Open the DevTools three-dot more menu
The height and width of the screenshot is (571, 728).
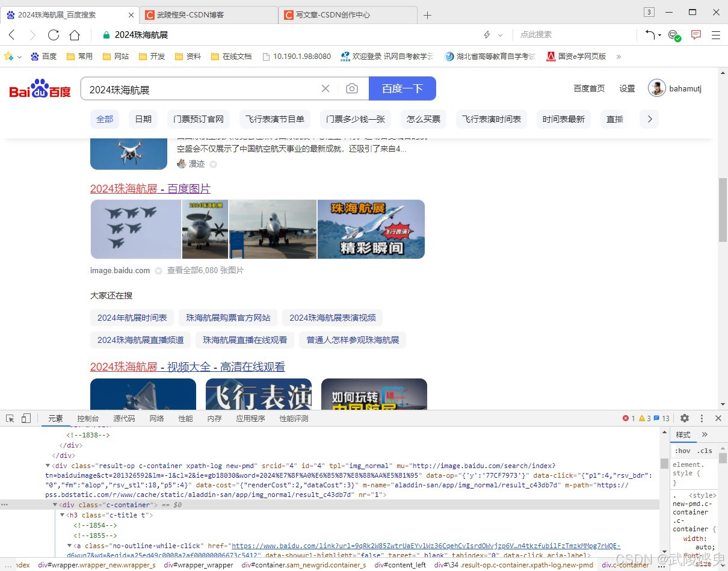coord(702,418)
